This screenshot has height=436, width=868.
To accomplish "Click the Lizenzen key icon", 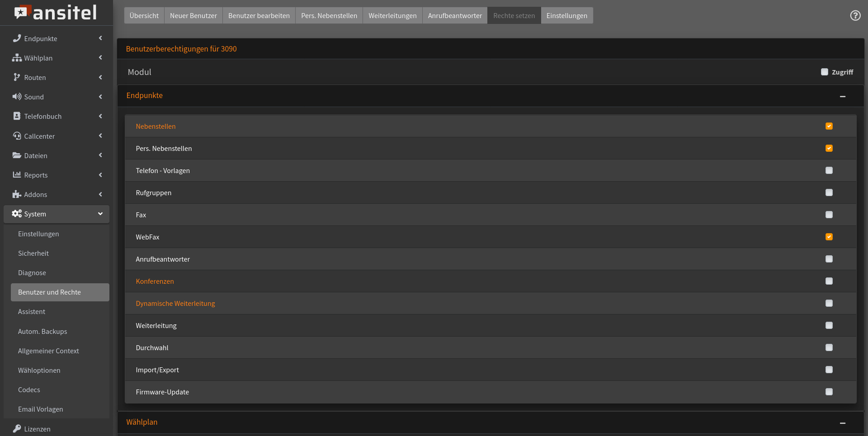I will pyautogui.click(x=17, y=429).
